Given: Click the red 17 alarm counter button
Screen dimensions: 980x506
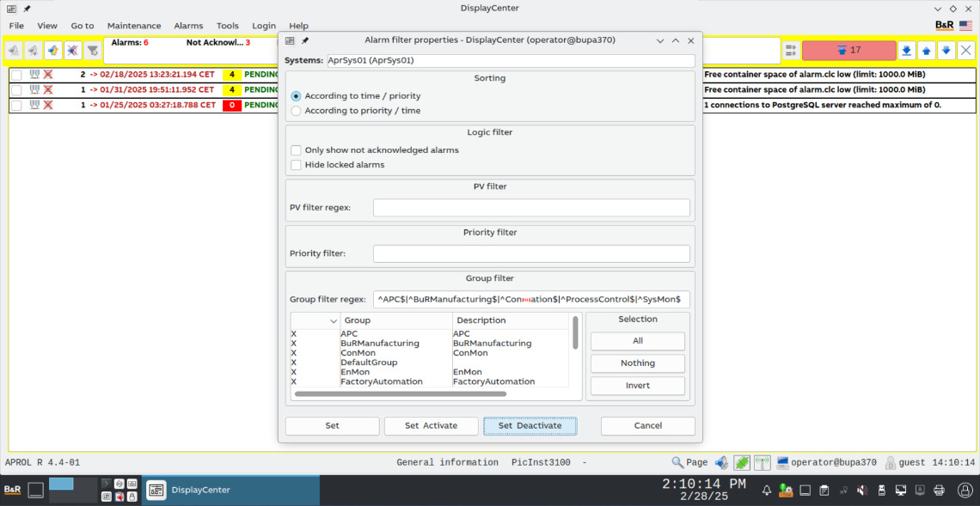Looking at the screenshot, I should coord(848,51).
